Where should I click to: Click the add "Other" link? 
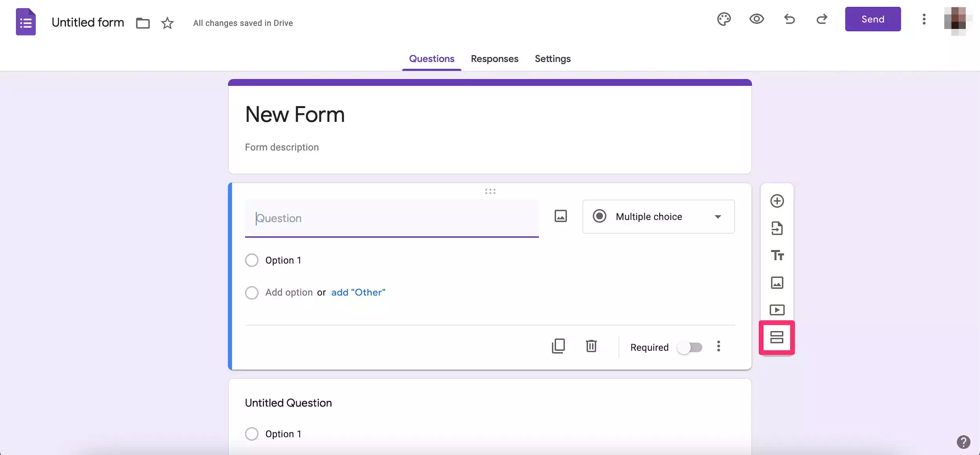[358, 293]
